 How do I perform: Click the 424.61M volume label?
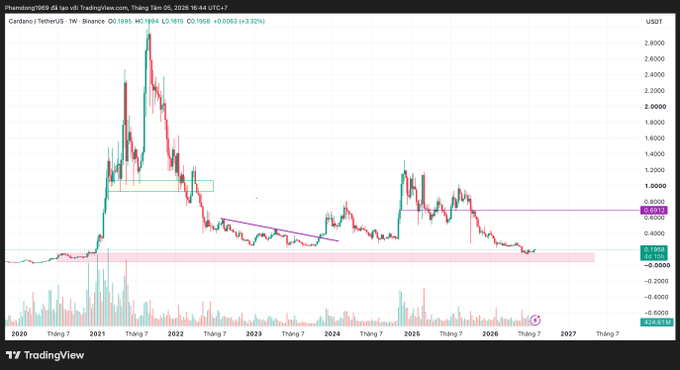(657, 322)
